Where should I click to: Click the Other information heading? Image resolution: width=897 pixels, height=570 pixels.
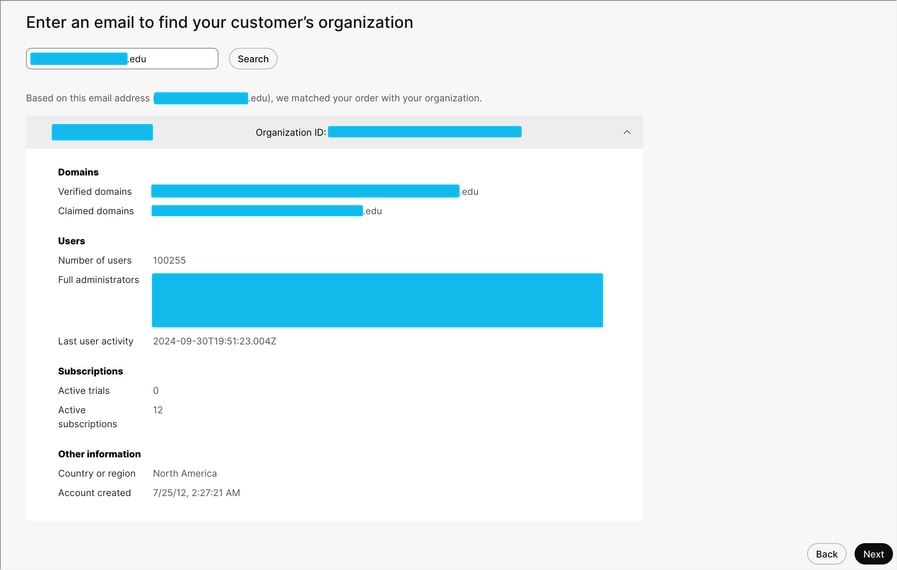[100, 454]
